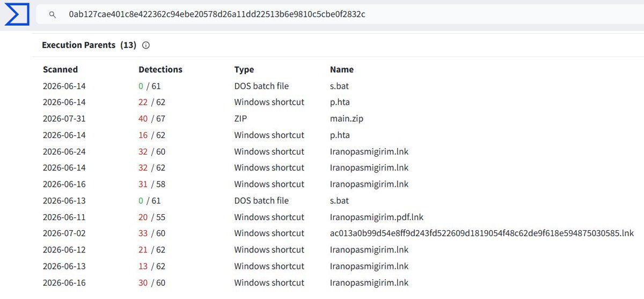This screenshot has height=299, width=644.
Task: Show info tooltip beside Execution Parents
Action: coord(146,45)
